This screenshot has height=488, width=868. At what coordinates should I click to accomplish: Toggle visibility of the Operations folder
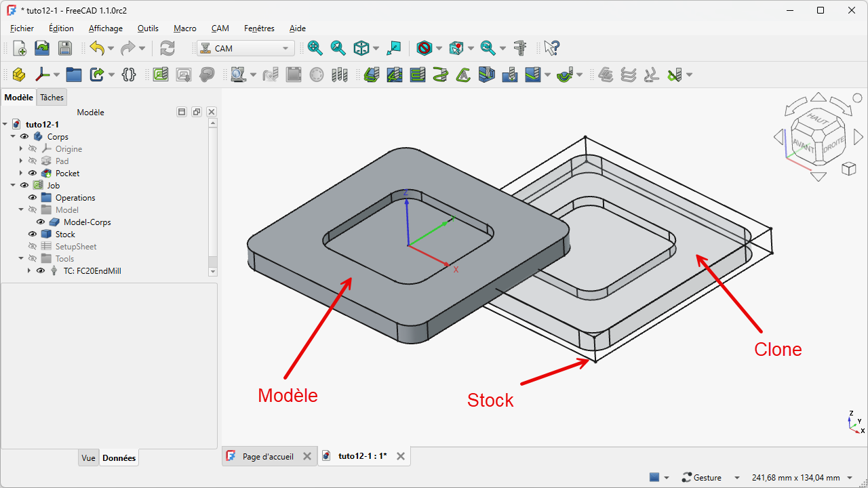click(33, 198)
